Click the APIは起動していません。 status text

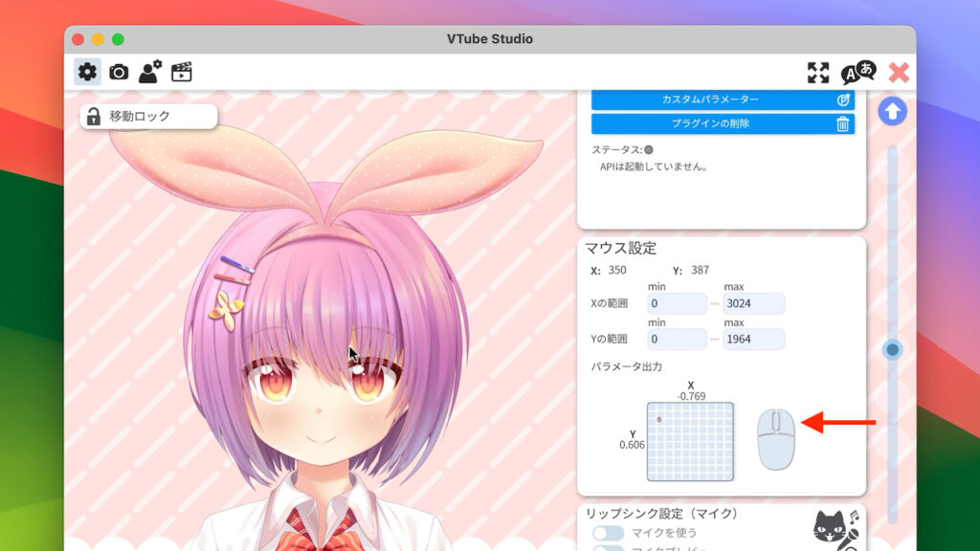[x=653, y=166]
